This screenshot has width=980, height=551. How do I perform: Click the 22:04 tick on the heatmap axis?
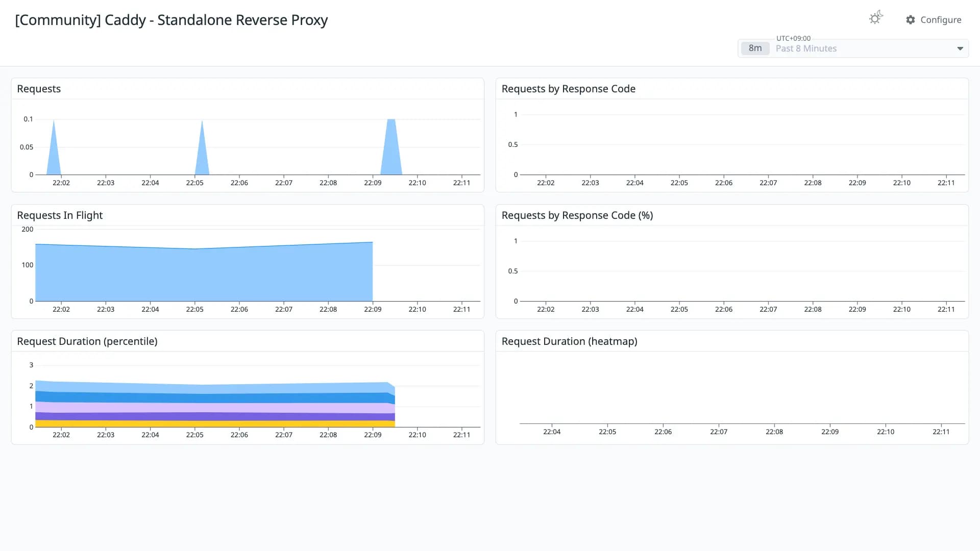552,432
